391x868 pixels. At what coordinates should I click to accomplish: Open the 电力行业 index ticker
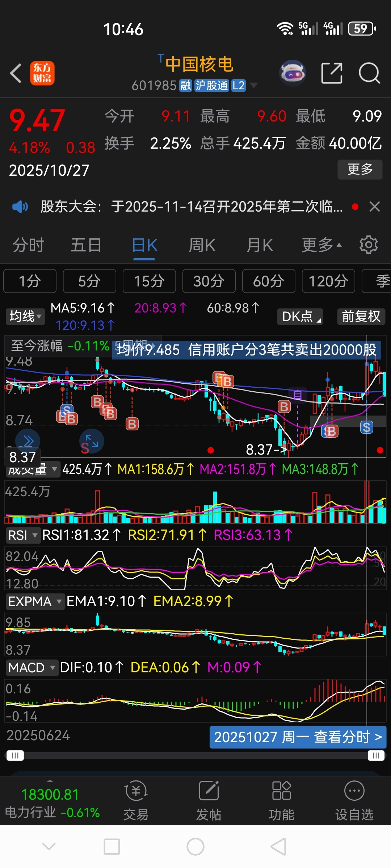click(x=52, y=803)
